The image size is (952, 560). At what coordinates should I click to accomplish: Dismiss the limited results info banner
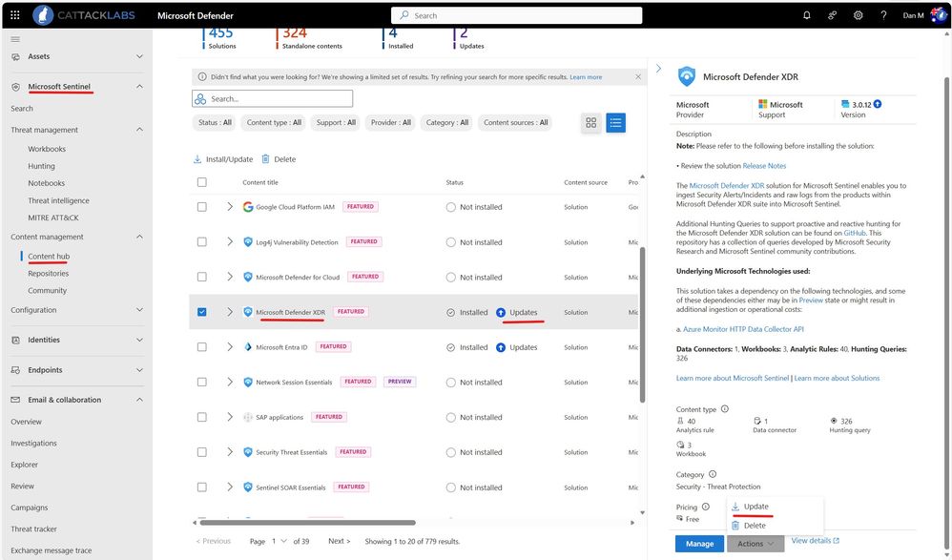tap(638, 76)
